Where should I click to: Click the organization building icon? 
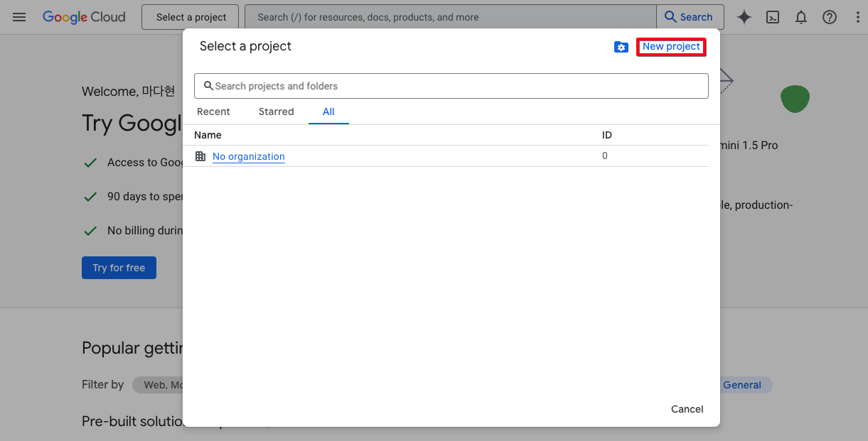click(200, 156)
